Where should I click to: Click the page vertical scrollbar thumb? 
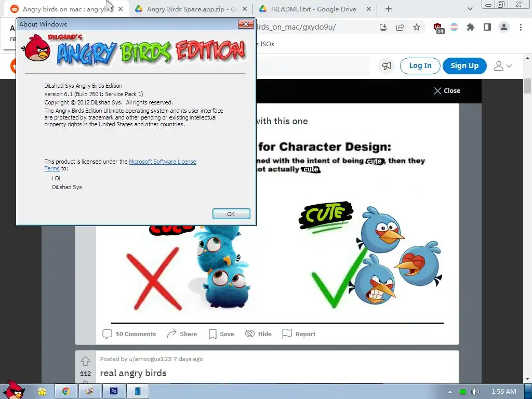click(x=528, y=86)
